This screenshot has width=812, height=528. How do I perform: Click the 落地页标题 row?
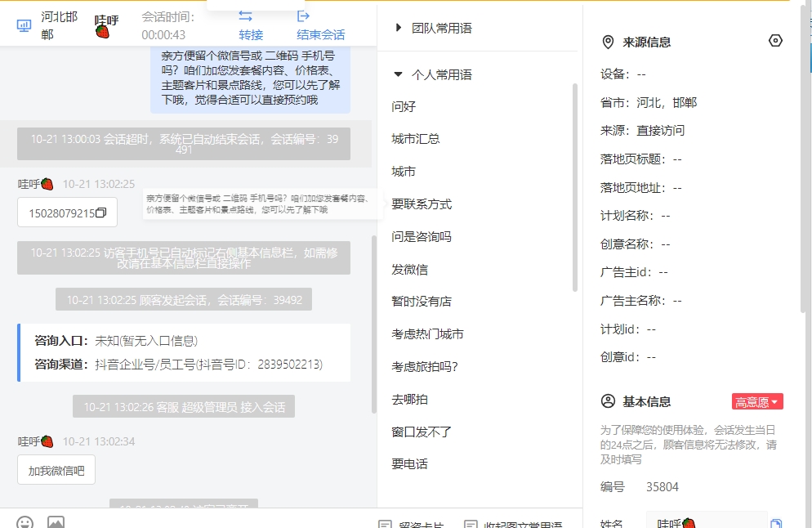[x=641, y=159]
